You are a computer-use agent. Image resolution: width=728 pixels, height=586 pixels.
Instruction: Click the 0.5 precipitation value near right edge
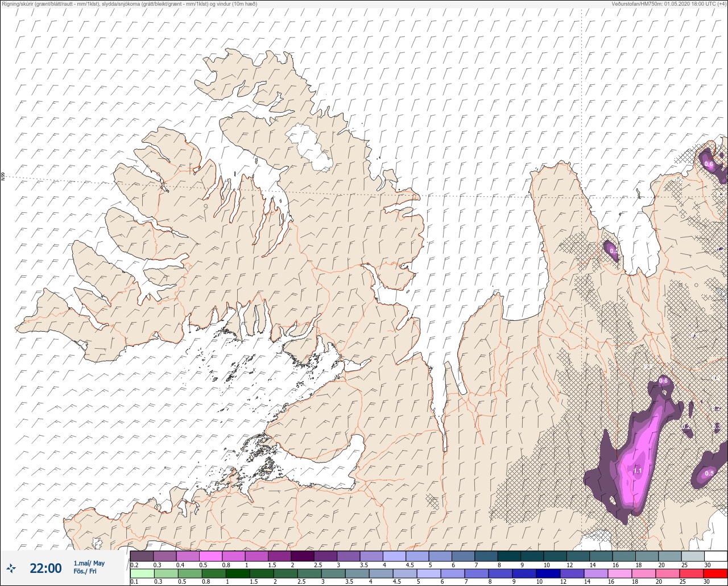[x=709, y=473]
